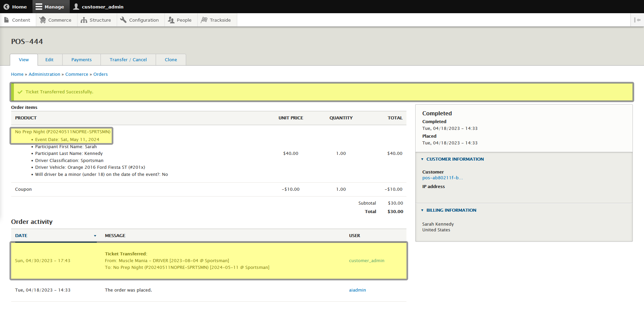Click the DATE column sort arrow
This screenshot has width=644, height=323.
click(95, 236)
